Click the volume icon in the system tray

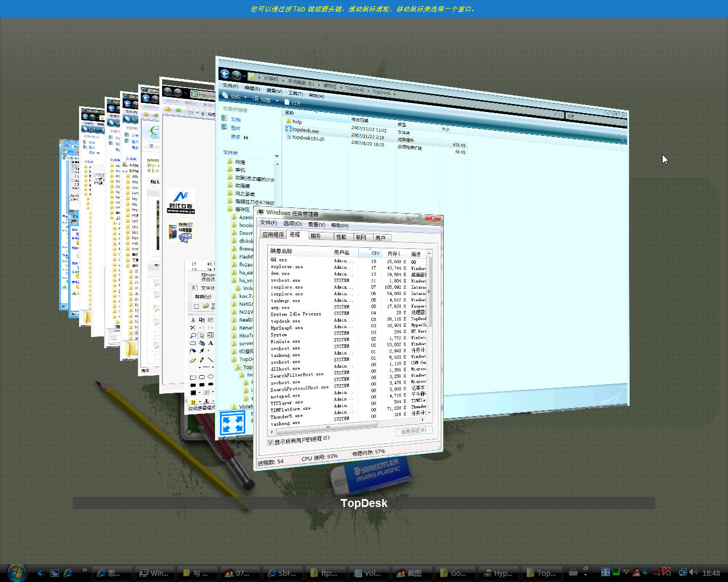click(693, 572)
